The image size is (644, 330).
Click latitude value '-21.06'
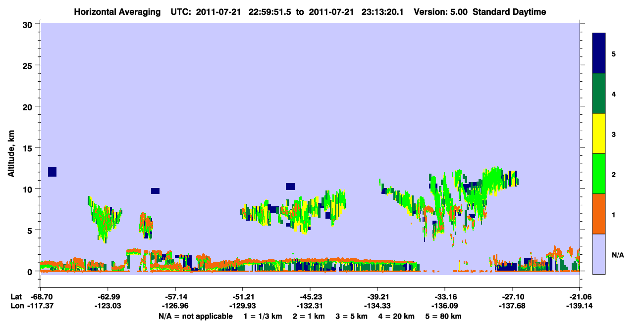pos(580,297)
